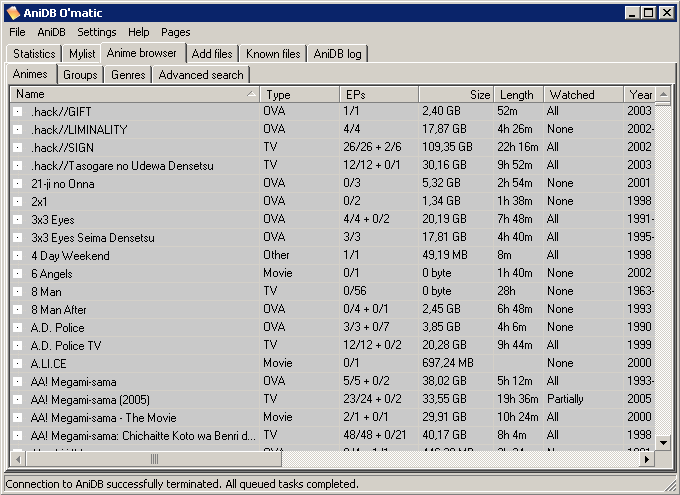The image size is (680, 495).
Task: Click the 49,19 MB size value
Action: 445,255
